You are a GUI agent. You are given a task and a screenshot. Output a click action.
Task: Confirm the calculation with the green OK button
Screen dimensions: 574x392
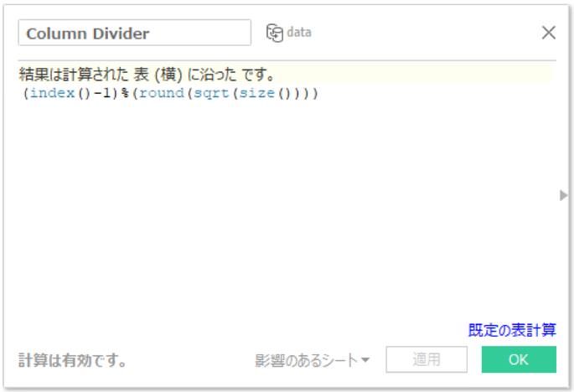click(518, 360)
